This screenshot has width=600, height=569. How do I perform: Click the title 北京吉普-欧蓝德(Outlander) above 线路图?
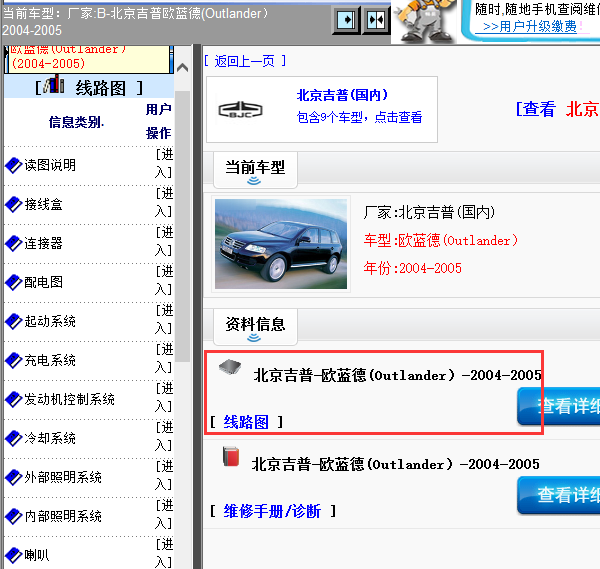[x=398, y=375]
